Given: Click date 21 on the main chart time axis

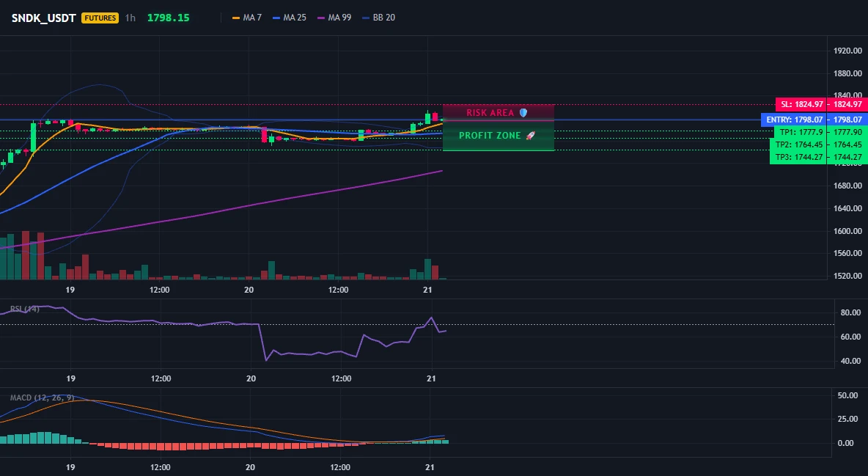Looking at the screenshot, I should tap(427, 290).
